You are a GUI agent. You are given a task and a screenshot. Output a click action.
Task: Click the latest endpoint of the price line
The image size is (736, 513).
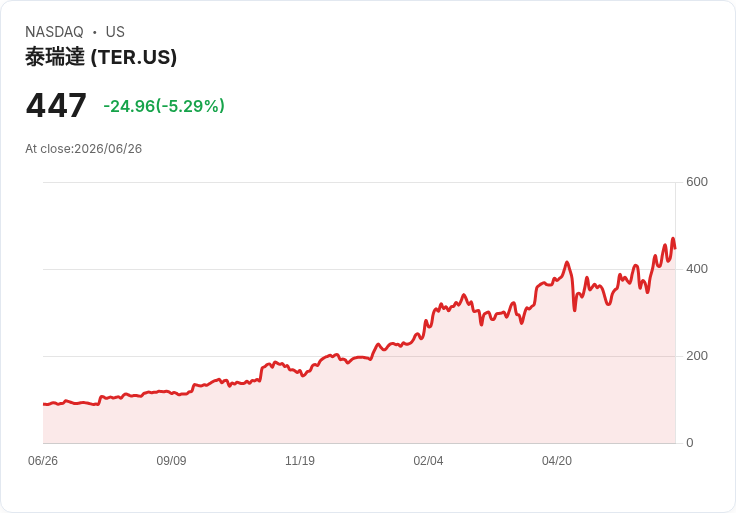[675, 248]
